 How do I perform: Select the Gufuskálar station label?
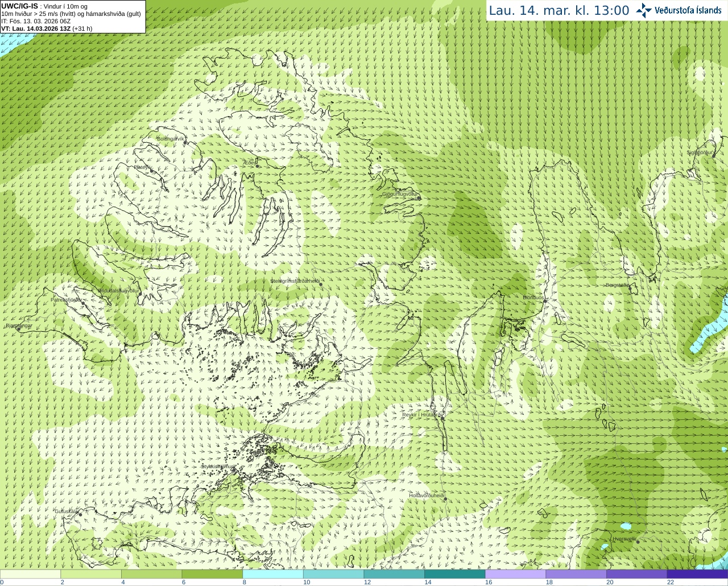coord(66,511)
